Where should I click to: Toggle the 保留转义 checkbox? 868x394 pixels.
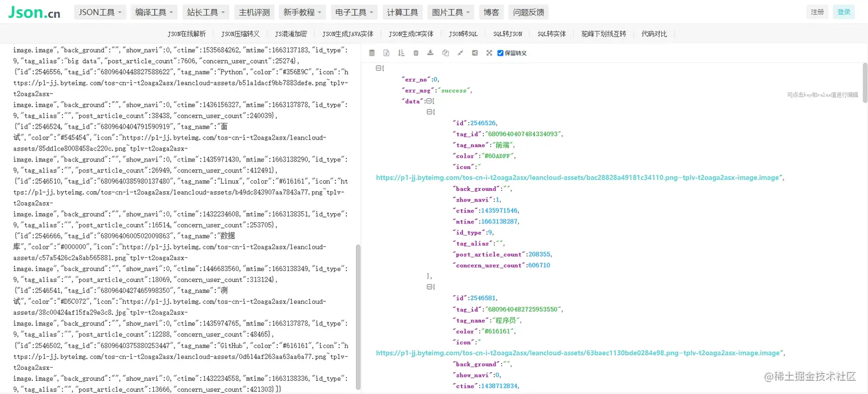tap(500, 53)
